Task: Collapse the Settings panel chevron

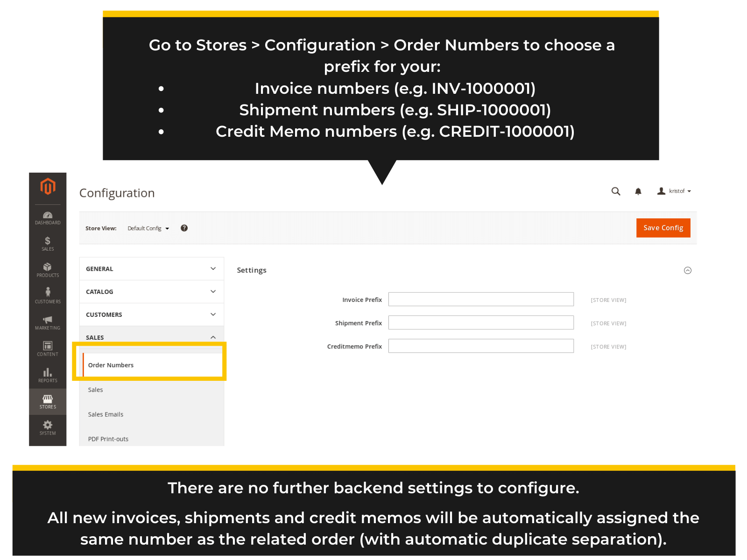Action: coord(687,270)
